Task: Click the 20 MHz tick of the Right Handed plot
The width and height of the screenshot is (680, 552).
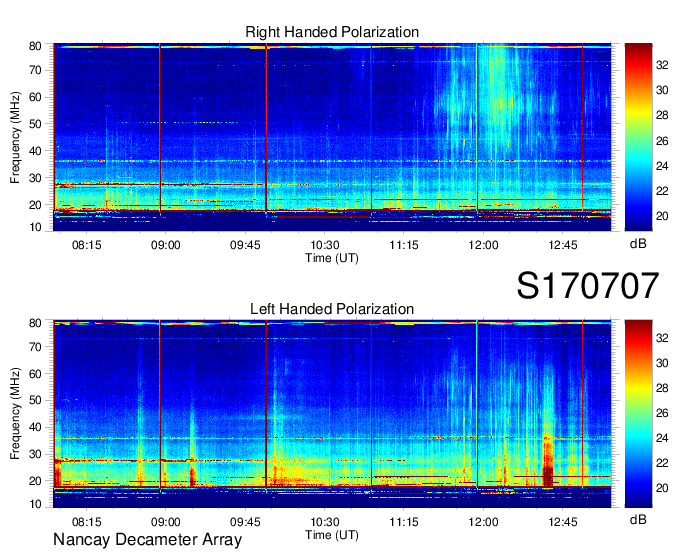Action: tap(35, 205)
